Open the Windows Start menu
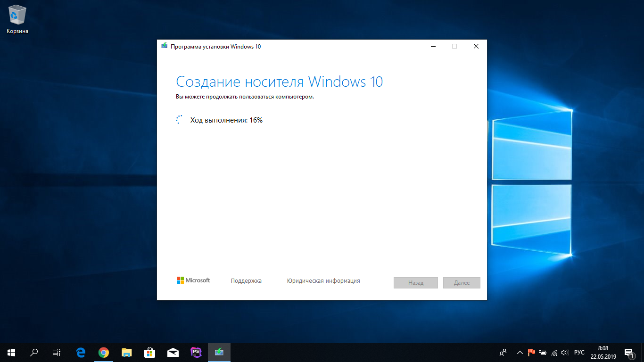The width and height of the screenshot is (644, 362). (11, 353)
